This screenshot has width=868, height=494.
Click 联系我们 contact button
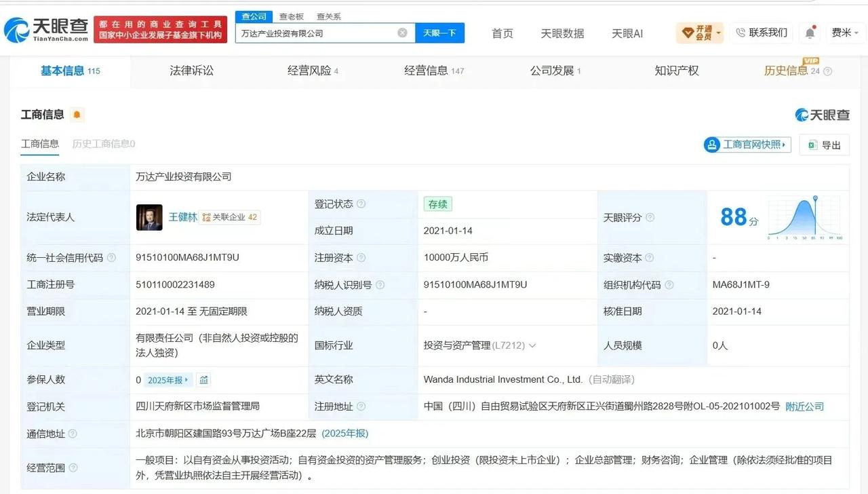pyautogui.click(x=762, y=33)
